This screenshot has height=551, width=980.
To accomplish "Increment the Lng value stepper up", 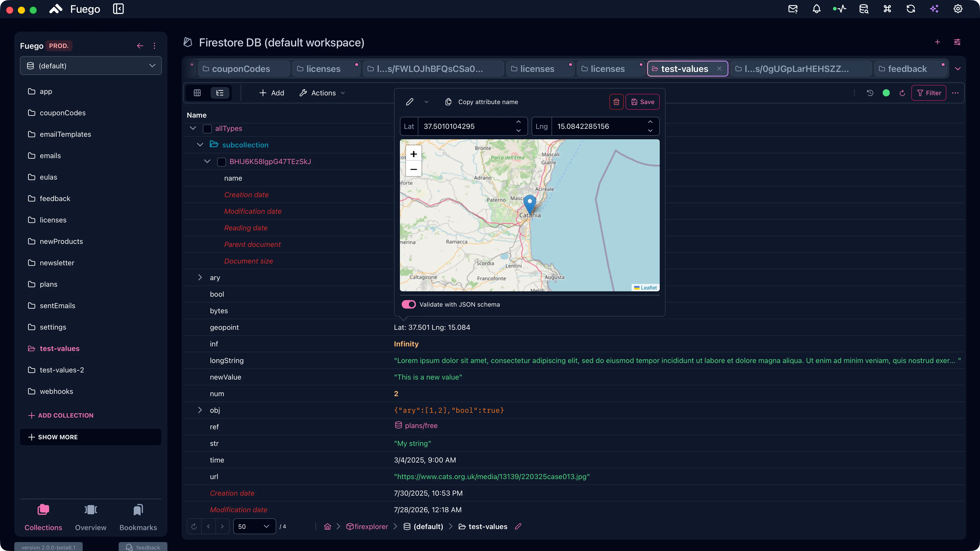I will (650, 122).
